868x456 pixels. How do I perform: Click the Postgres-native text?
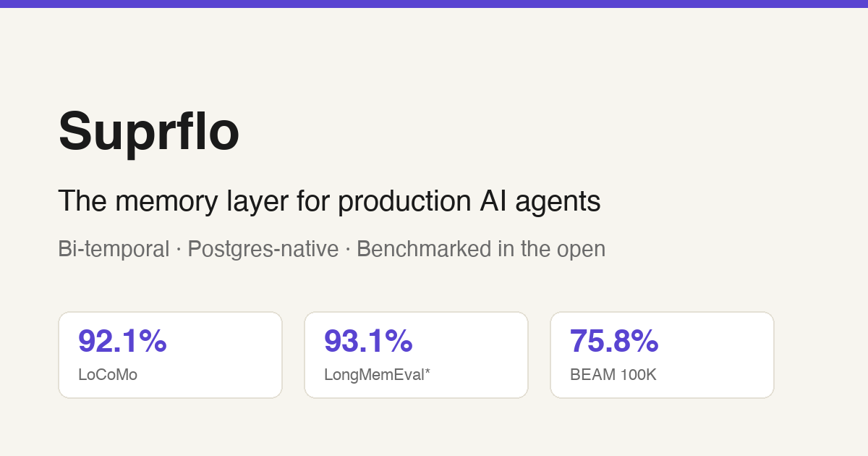point(263,249)
